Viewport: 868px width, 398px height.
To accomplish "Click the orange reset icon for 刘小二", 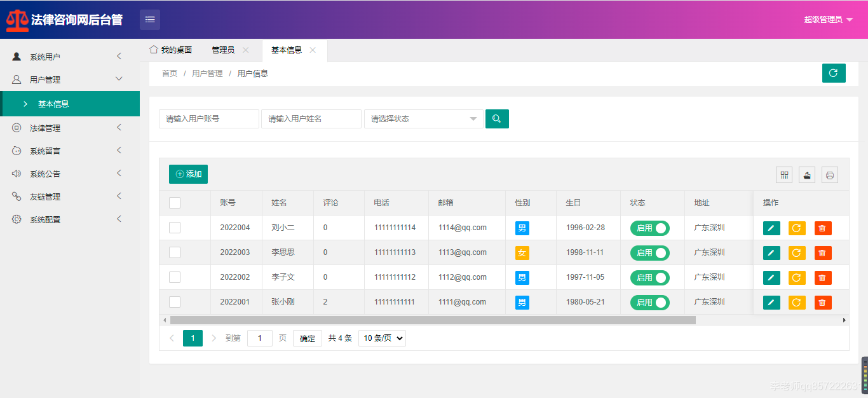I will pyautogui.click(x=797, y=228).
